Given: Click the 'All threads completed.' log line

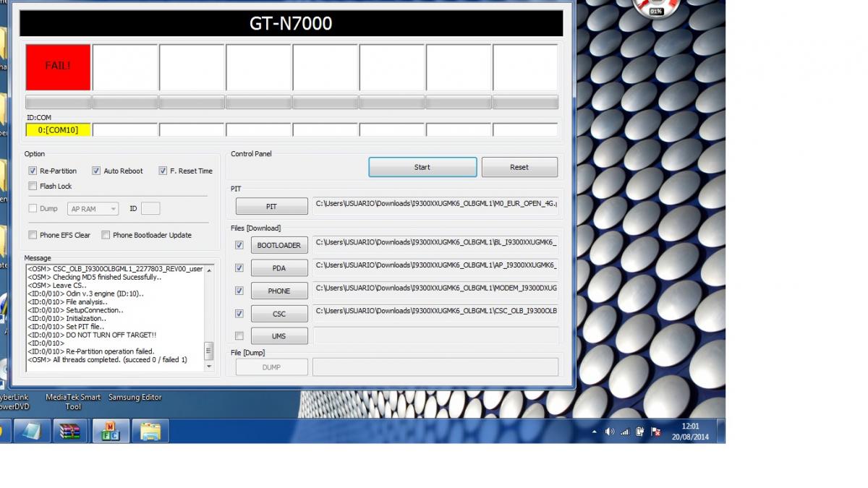Looking at the screenshot, I should [x=107, y=360].
